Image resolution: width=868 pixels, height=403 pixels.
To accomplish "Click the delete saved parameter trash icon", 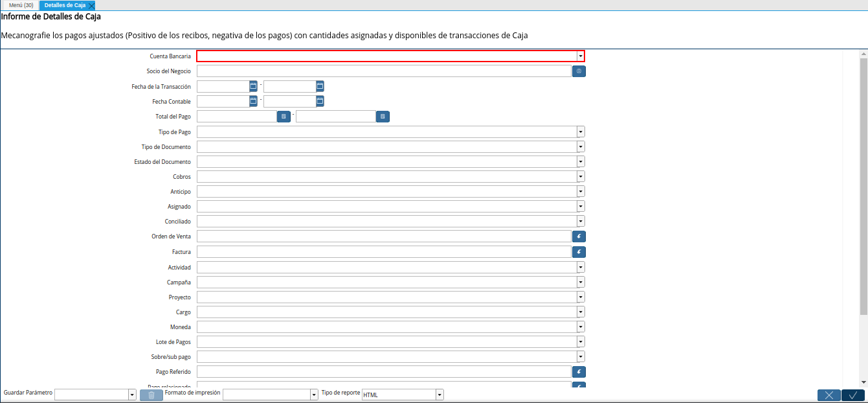I will [151, 395].
